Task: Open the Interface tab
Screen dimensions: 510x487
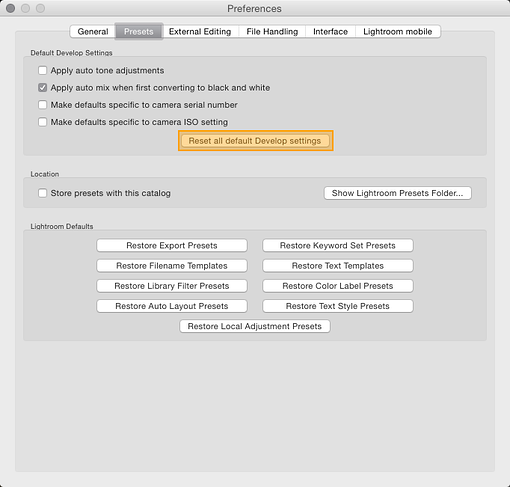Action: point(330,32)
